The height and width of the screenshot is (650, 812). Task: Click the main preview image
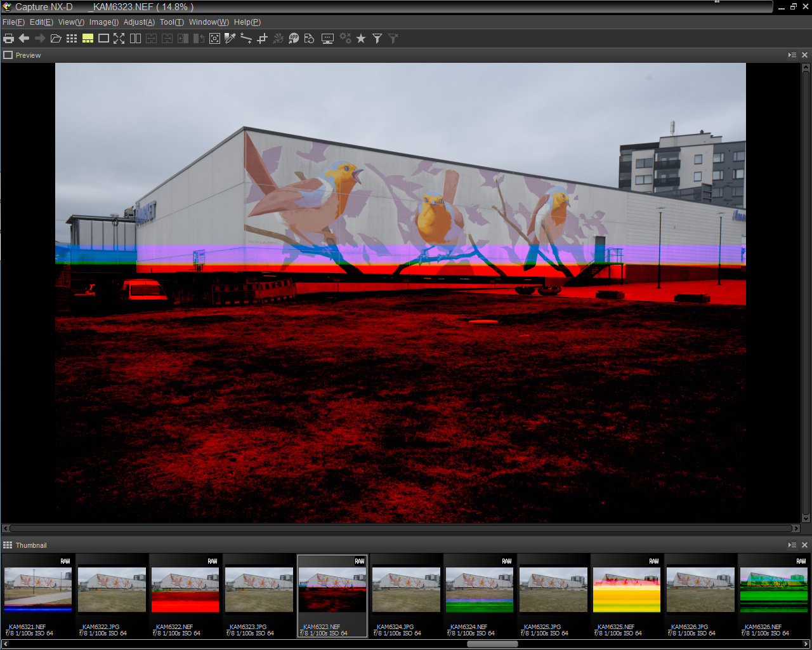tap(400, 293)
